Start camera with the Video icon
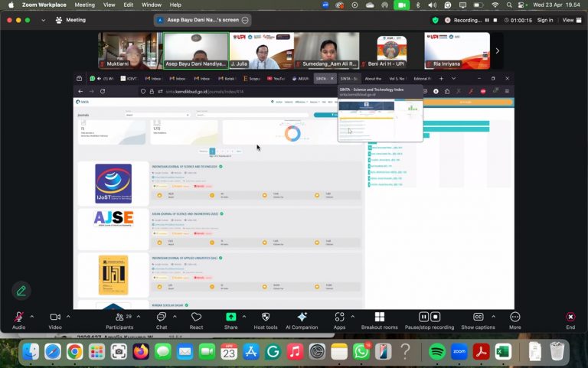The height and width of the screenshot is (368, 588). pyautogui.click(x=55, y=317)
